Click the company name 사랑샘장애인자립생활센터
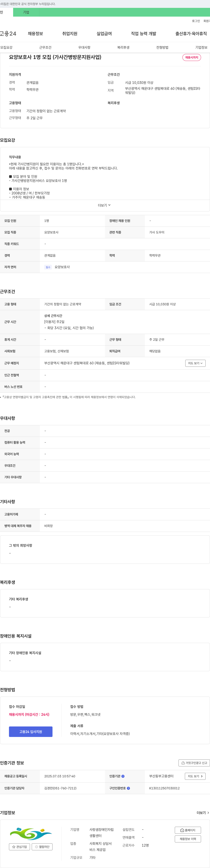The height and width of the screenshot is (868, 210). click(102, 833)
